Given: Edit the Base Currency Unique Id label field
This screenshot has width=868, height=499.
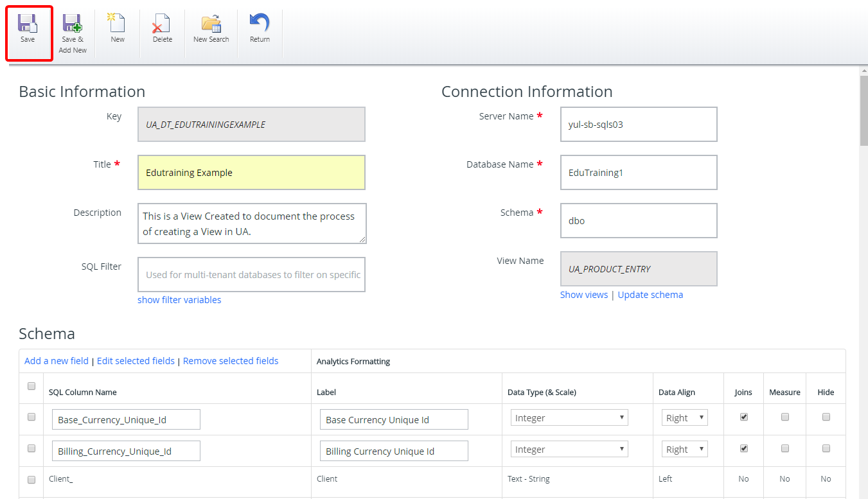Looking at the screenshot, I should pyautogui.click(x=394, y=419).
